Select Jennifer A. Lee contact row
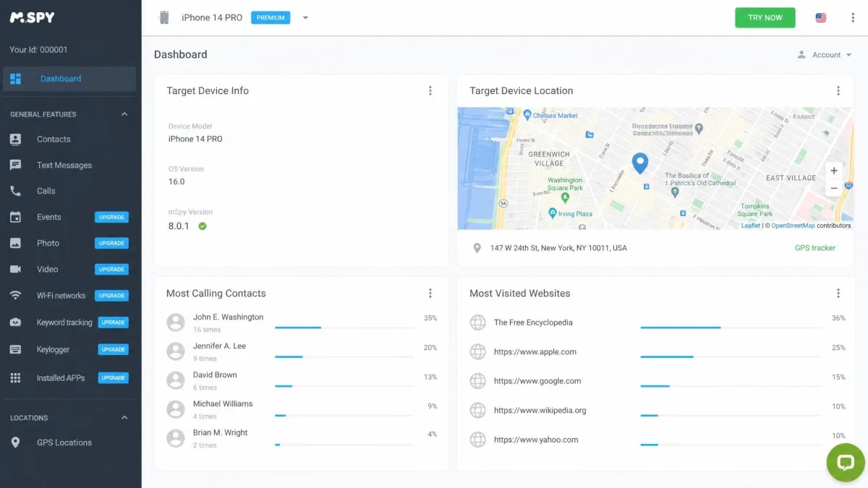868x488 pixels. (x=302, y=351)
